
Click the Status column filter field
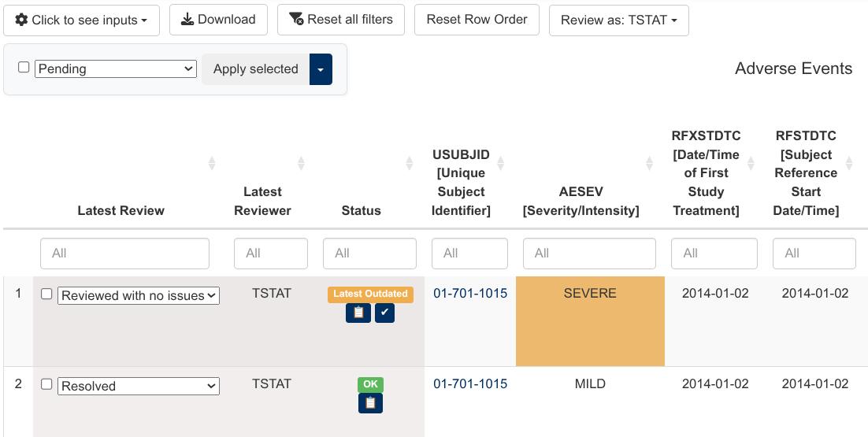click(x=369, y=254)
